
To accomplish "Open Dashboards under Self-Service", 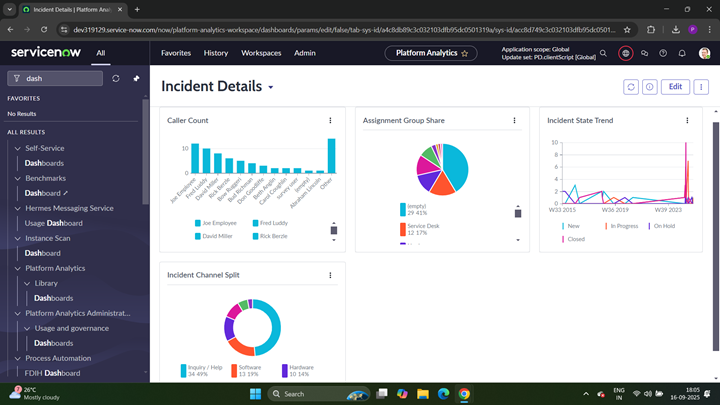I will [44, 163].
